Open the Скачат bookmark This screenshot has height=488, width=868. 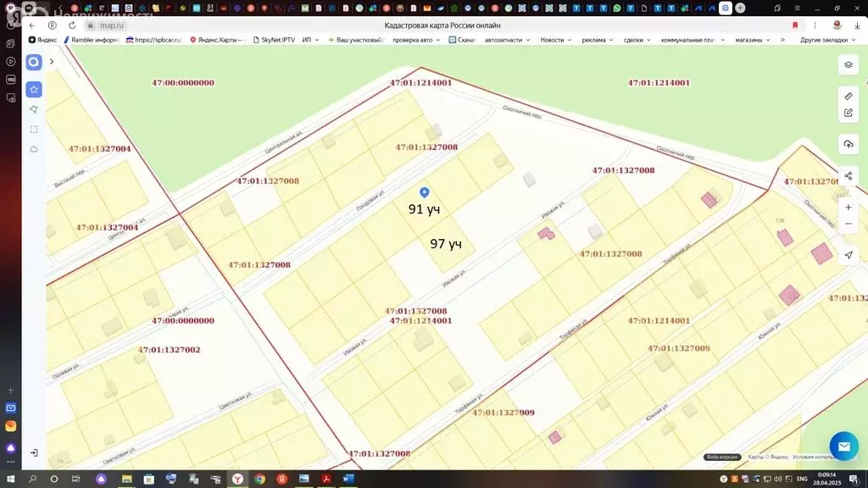pyautogui.click(x=462, y=40)
